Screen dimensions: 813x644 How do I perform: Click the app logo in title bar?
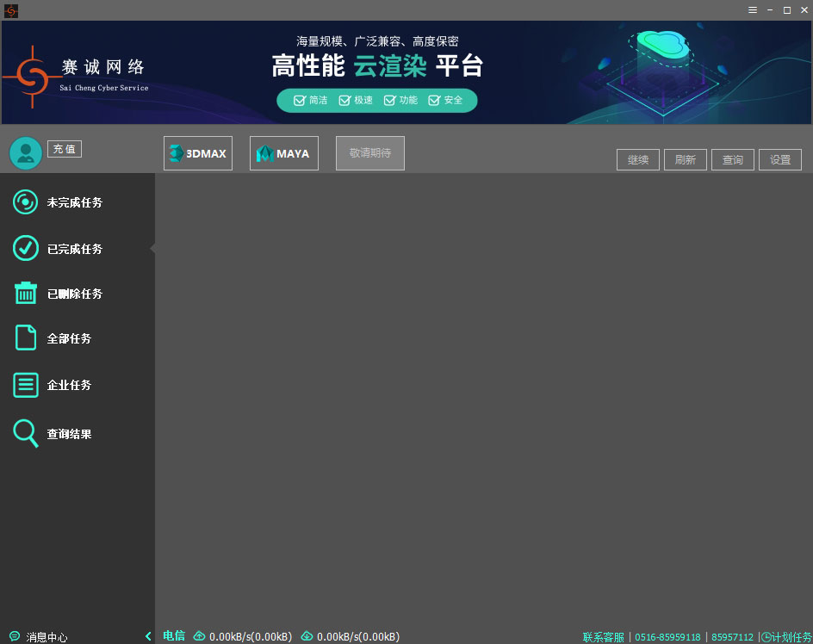point(11,10)
